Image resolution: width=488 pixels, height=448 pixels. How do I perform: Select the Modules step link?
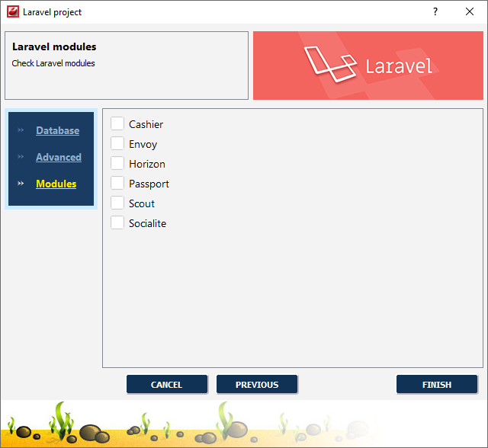[56, 184]
